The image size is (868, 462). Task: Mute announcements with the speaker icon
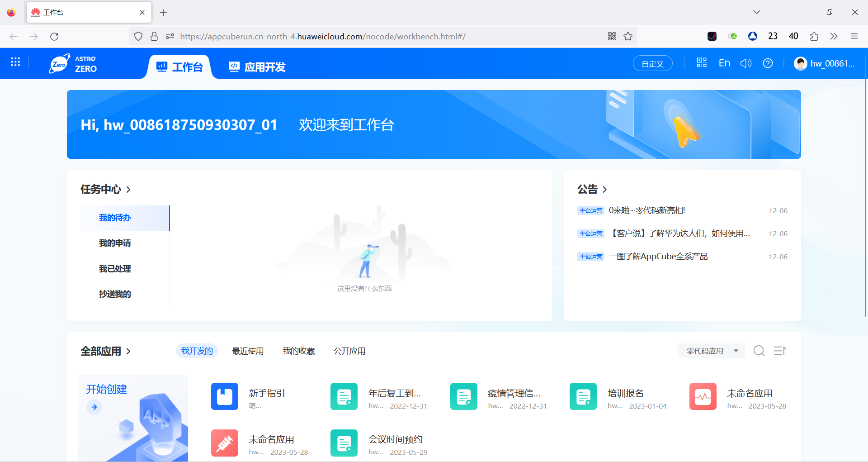746,63
